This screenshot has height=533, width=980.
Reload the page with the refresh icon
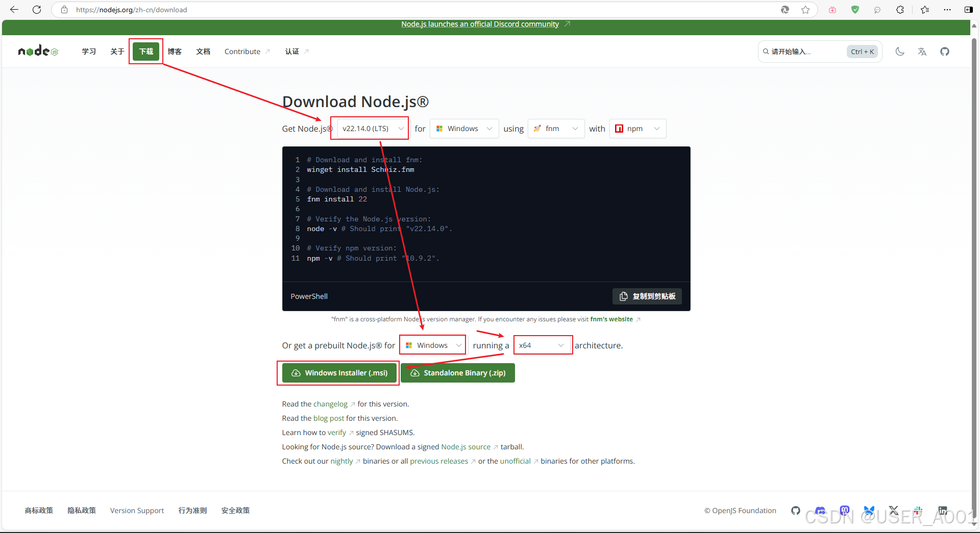click(x=36, y=9)
